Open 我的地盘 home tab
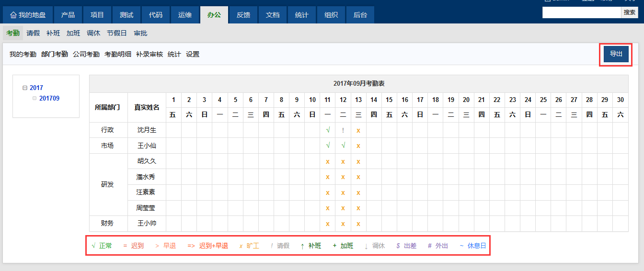 coord(28,15)
